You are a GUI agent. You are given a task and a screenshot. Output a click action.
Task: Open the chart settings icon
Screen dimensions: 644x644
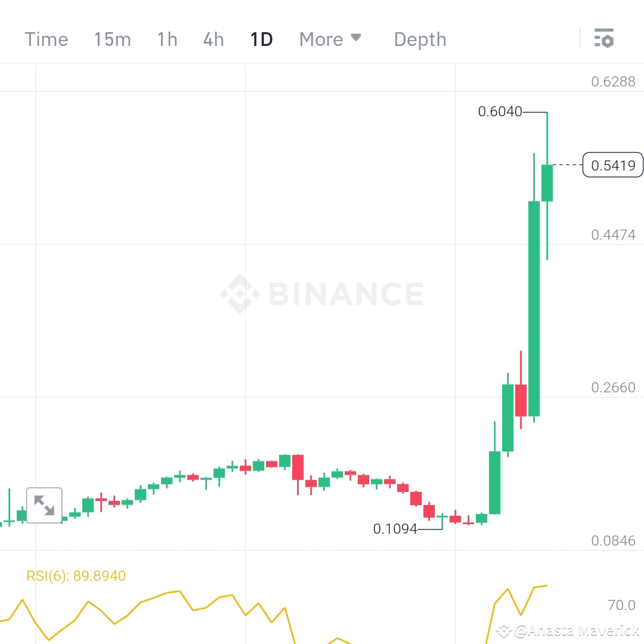pyautogui.click(x=604, y=38)
